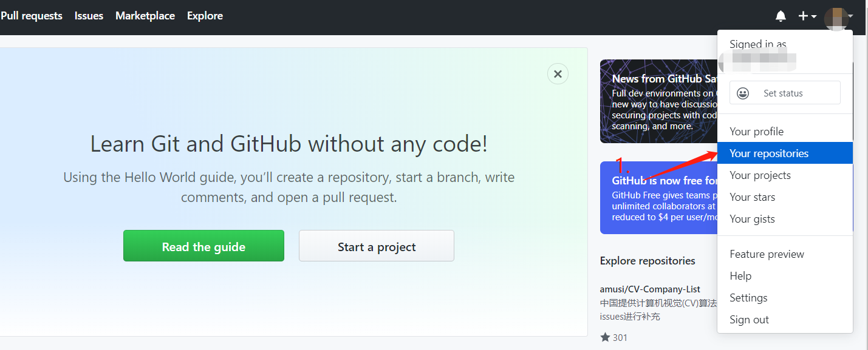Screen dimensions: 868x350
Task: Open Your stars from the menu
Action: tap(785, 197)
